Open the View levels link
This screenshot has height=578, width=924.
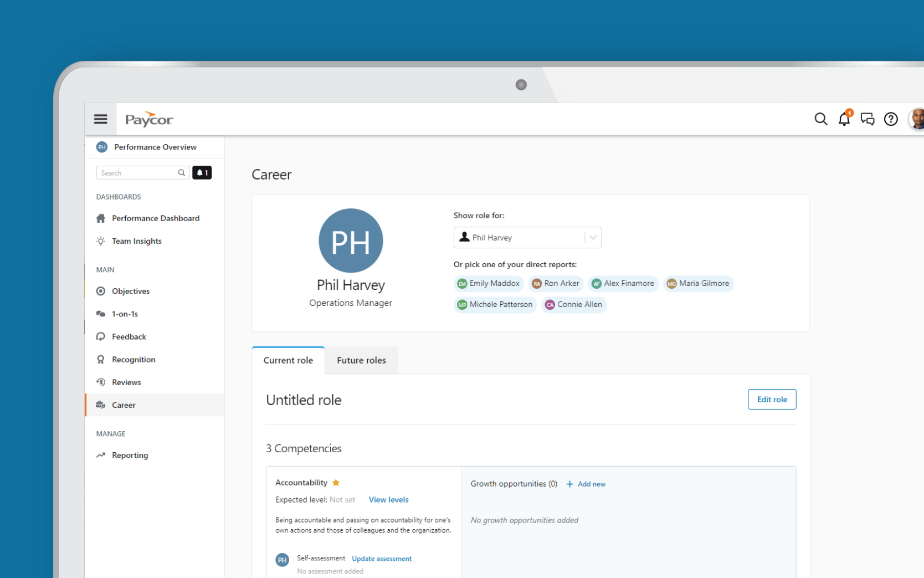coord(388,500)
